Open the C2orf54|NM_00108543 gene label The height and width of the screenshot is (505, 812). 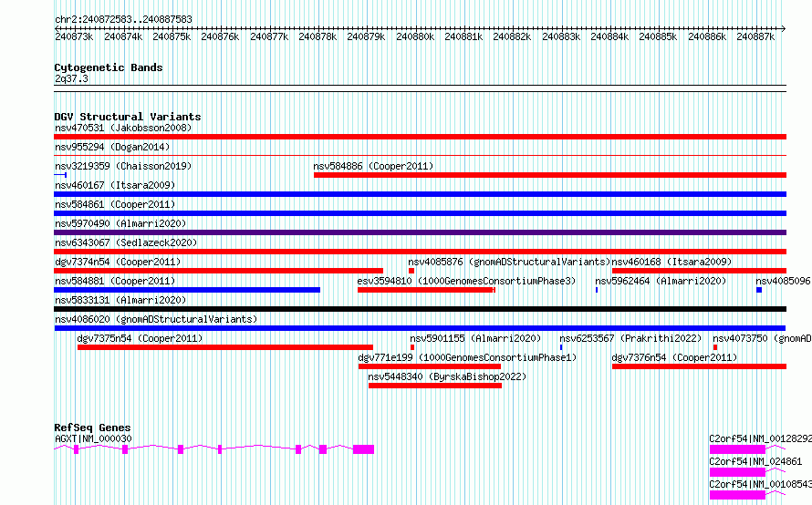tap(760, 484)
